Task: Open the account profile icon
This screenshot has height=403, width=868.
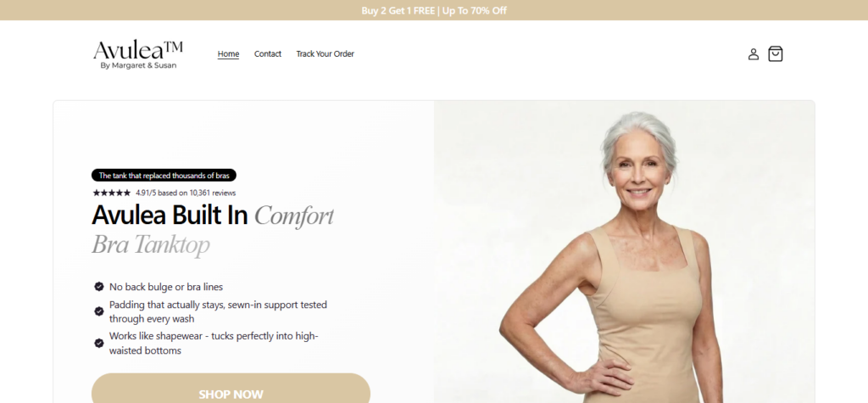Action: (753, 53)
